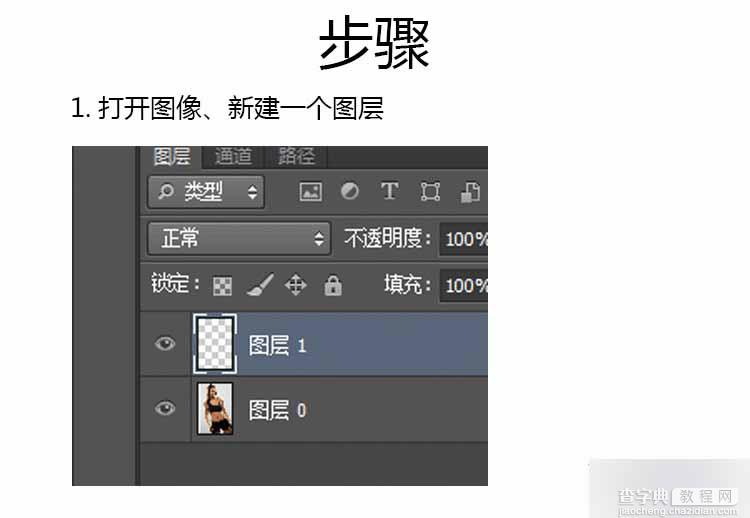Click the 不透明度 opacity value field
The height and width of the screenshot is (518, 750).
(464, 239)
